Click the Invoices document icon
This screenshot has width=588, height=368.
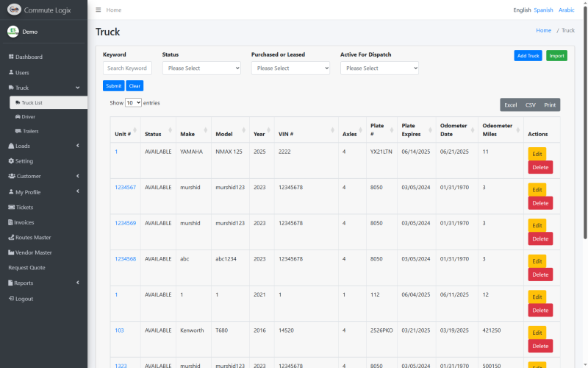10,222
